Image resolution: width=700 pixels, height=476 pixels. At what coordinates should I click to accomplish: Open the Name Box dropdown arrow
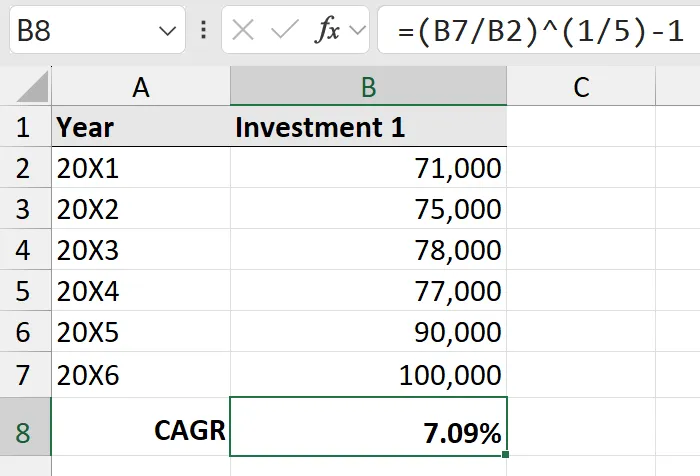coord(167,31)
